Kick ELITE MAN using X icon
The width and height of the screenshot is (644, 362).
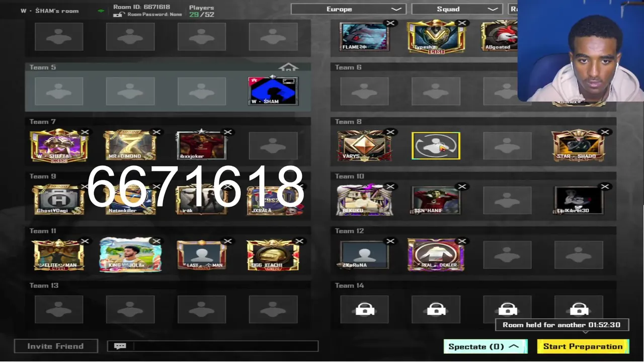(x=85, y=241)
